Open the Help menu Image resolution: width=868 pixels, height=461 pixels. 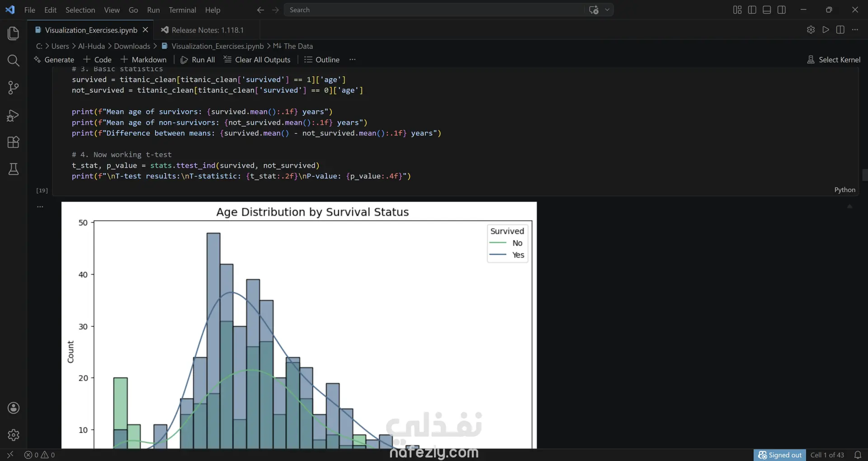[x=212, y=10]
